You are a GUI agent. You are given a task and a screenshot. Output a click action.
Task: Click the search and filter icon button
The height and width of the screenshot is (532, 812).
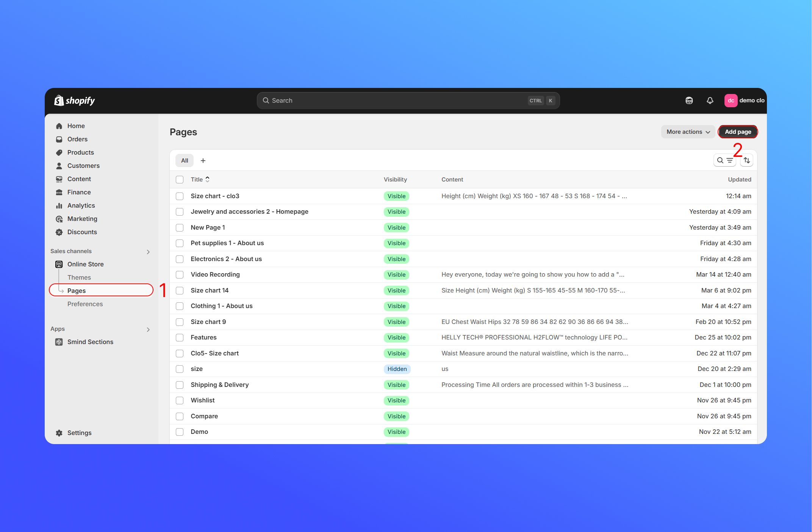coord(724,161)
